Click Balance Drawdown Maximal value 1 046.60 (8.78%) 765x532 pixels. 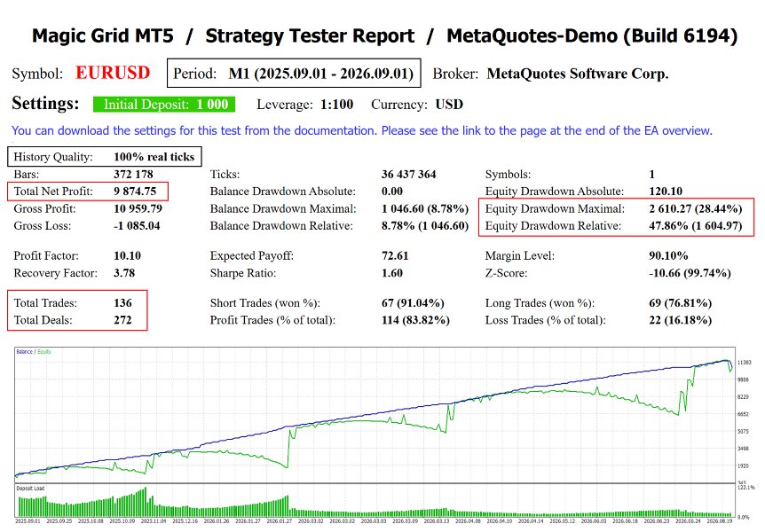(x=425, y=208)
